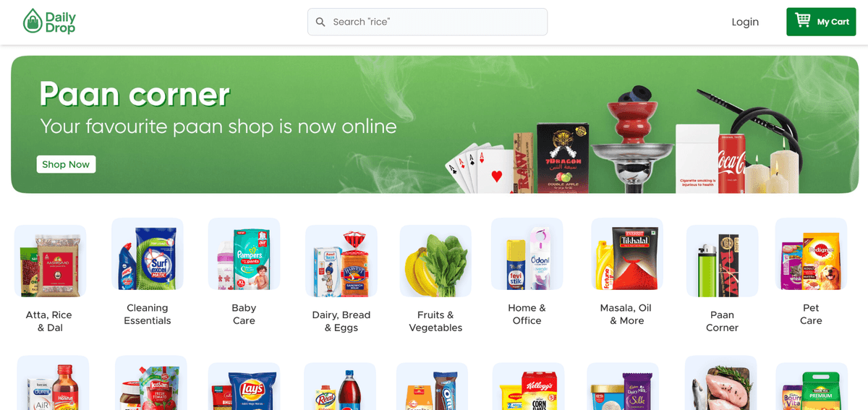Open the Kellogg's breakfast category tile

[x=529, y=386]
